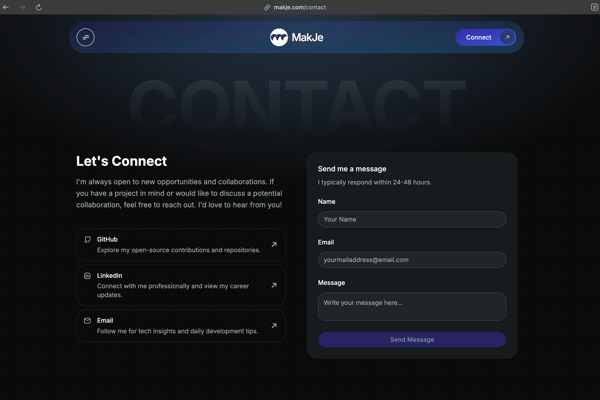Reload the page with the refresh icon
This screenshot has width=600, height=400.
pyautogui.click(x=39, y=7)
